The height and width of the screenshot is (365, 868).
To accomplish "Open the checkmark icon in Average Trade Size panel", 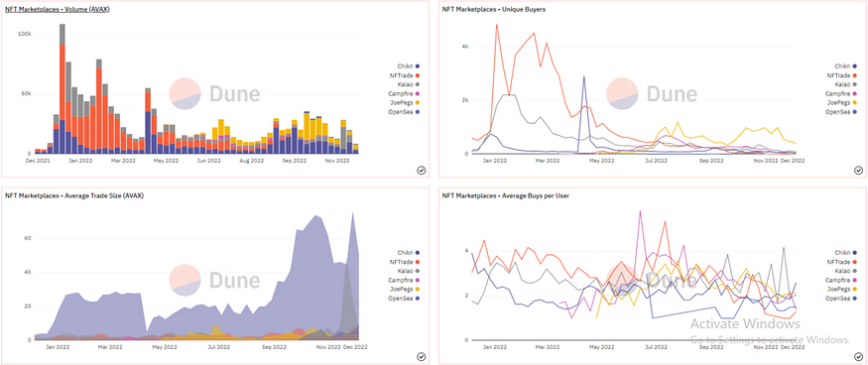I will coord(421,357).
